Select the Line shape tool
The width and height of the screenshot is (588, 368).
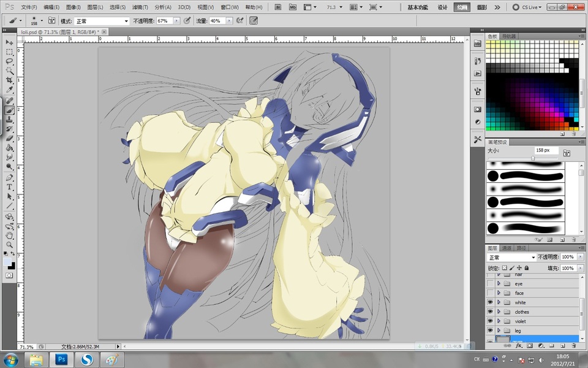click(x=9, y=206)
